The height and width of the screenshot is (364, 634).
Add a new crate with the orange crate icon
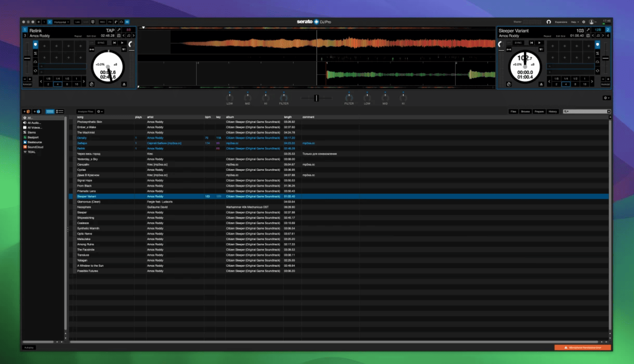[x=26, y=112]
